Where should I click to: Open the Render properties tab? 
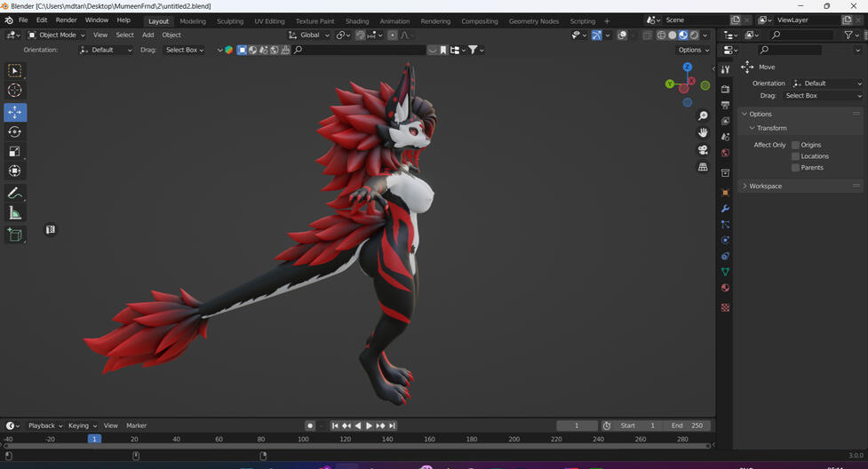725,89
